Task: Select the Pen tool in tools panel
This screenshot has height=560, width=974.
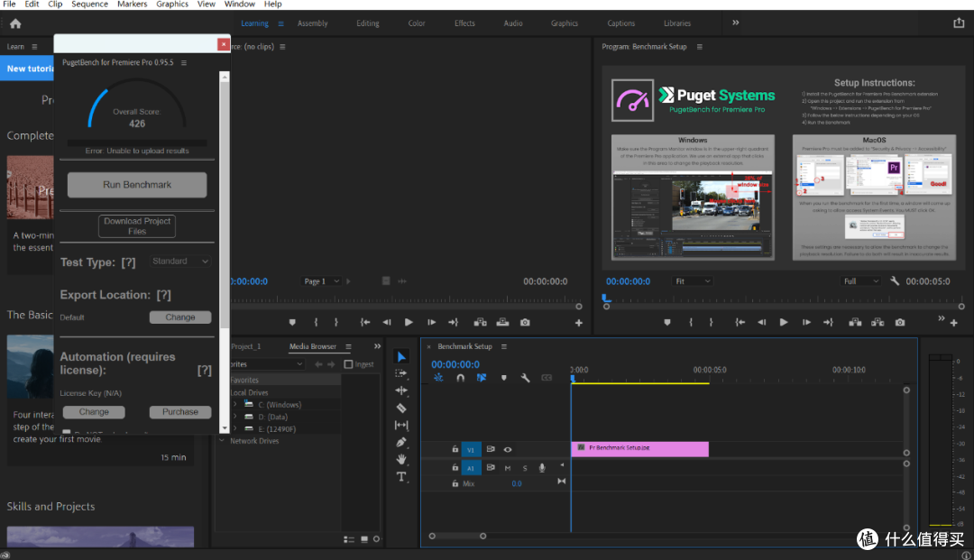Action: (401, 442)
